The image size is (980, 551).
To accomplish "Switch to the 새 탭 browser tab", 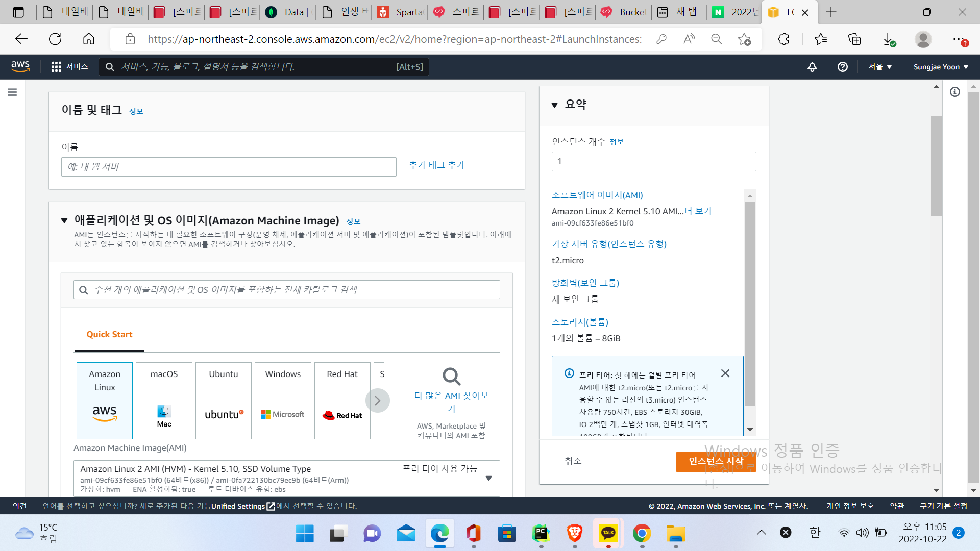I will [678, 12].
